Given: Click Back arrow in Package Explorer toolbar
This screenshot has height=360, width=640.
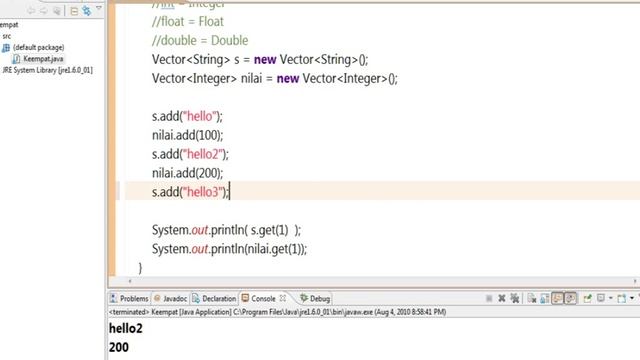Looking at the screenshot, I should [x=31, y=11].
